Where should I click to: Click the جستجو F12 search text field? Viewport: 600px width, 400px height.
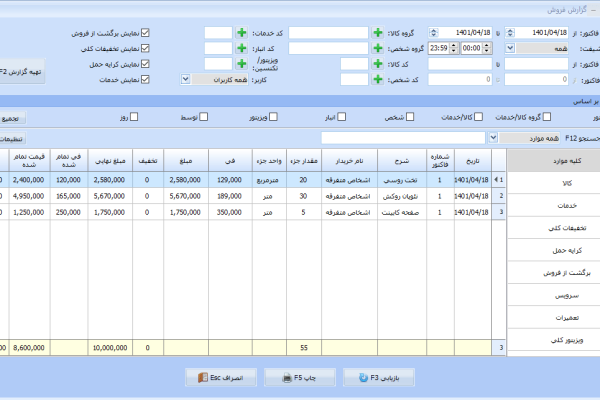click(403, 138)
